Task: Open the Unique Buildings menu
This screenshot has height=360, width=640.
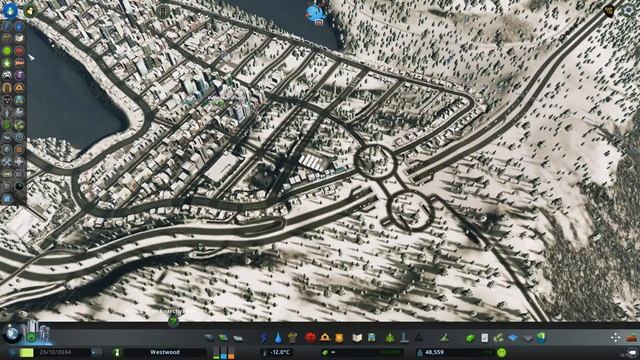Action: tap(404, 338)
